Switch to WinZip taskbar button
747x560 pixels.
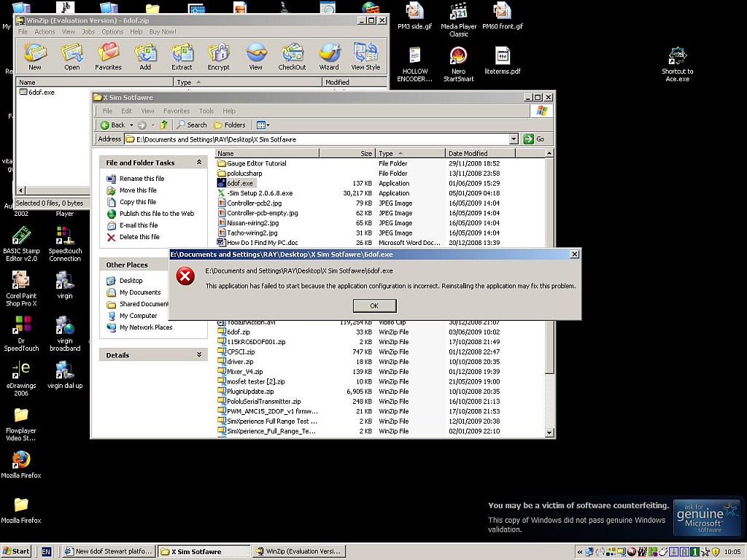pos(298,551)
